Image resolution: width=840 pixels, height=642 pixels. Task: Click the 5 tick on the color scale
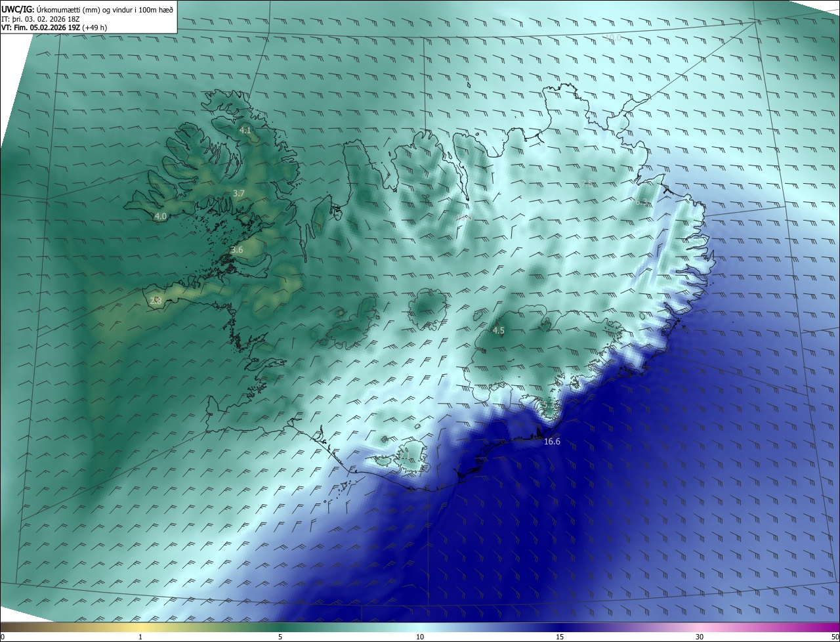pos(280,637)
